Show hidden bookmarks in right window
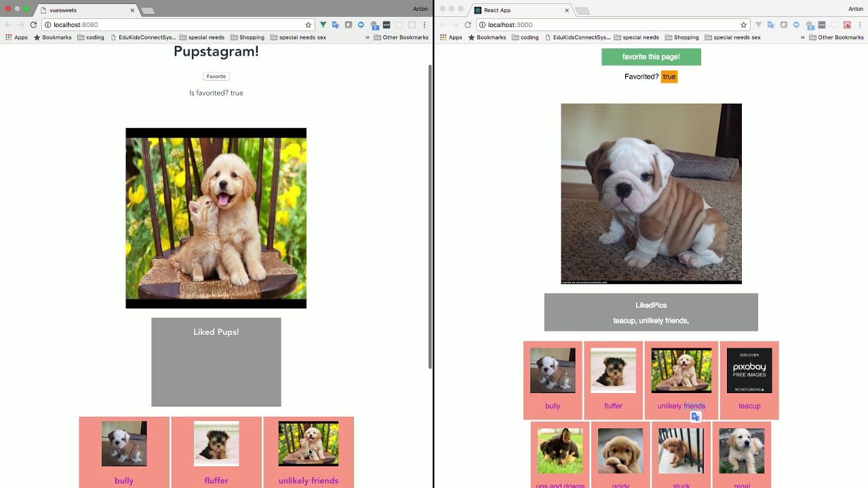Image resolution: width=868 pixels, height=488 pixels. click(x=803, y=37)
